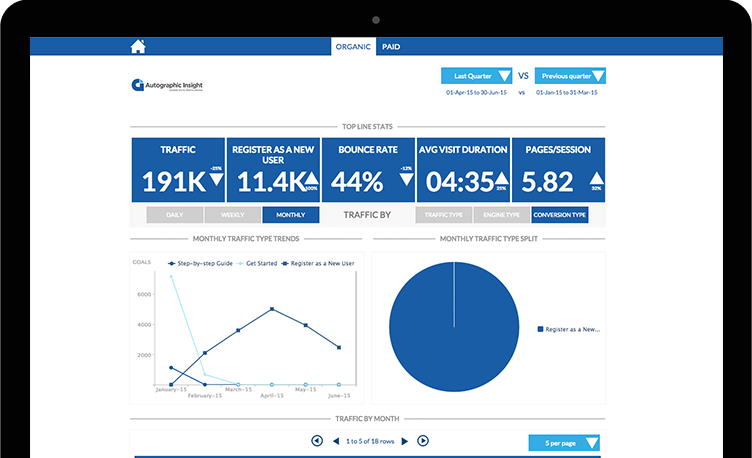
Task: Switch to the Organic tab
Action: (354, 46)
